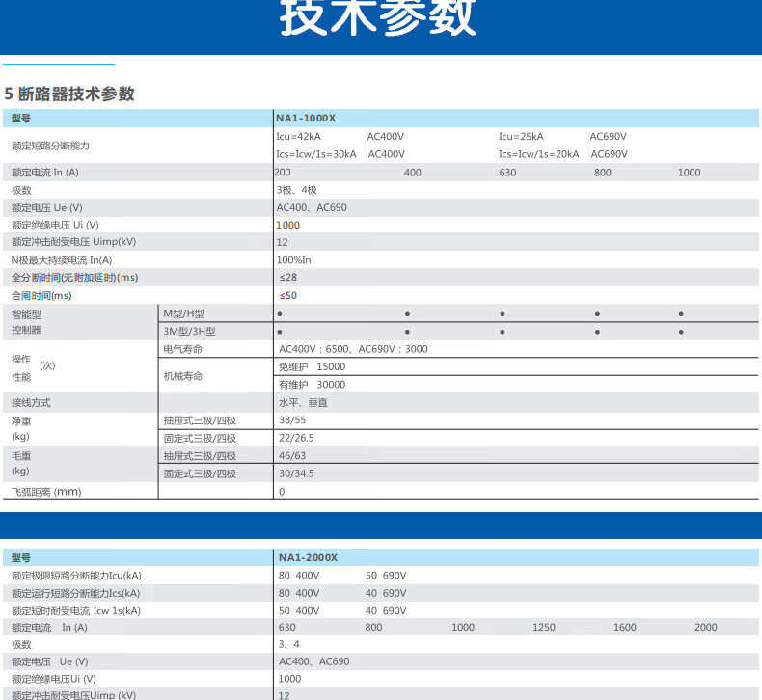Select the NA1-1000X model header cell
The height and width of the screenshot is (700, 762).
306,119
